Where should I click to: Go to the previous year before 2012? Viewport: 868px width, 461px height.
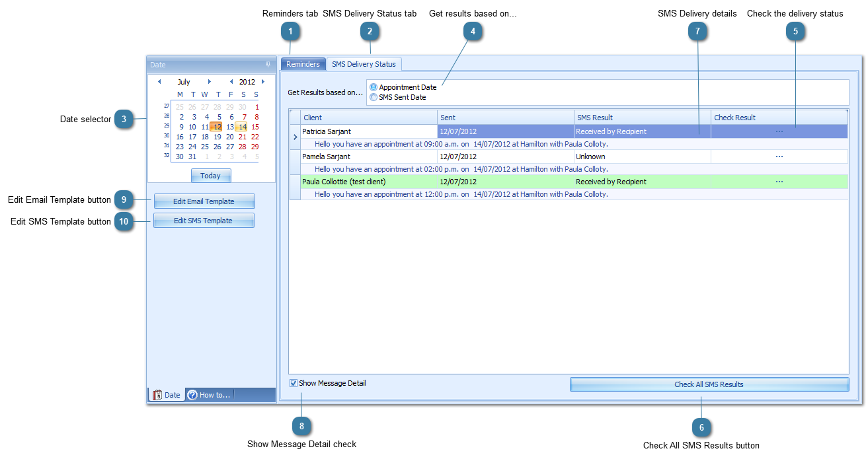(x=231, y=82)
